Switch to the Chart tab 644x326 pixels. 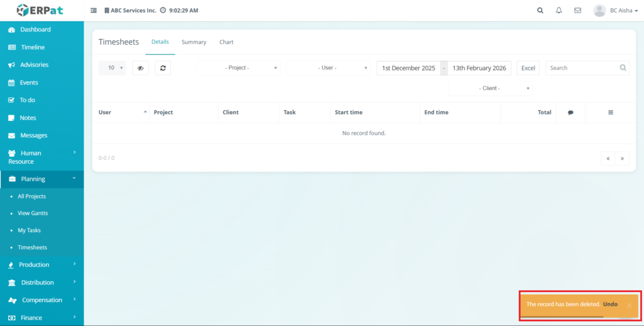click(226, 42)
